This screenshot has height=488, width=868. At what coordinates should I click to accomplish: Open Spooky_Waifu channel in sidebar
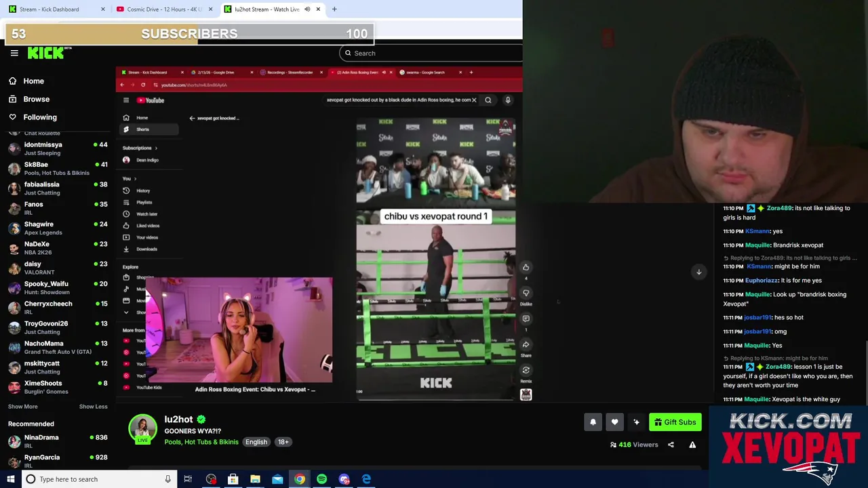pyautogui.click(x=58, y=287)
